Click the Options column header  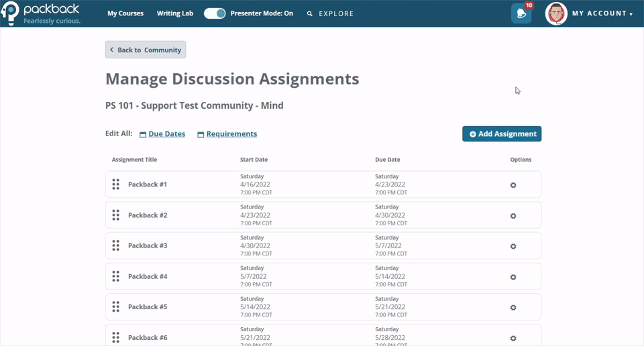pyautogui.click(x=521, y=159)
